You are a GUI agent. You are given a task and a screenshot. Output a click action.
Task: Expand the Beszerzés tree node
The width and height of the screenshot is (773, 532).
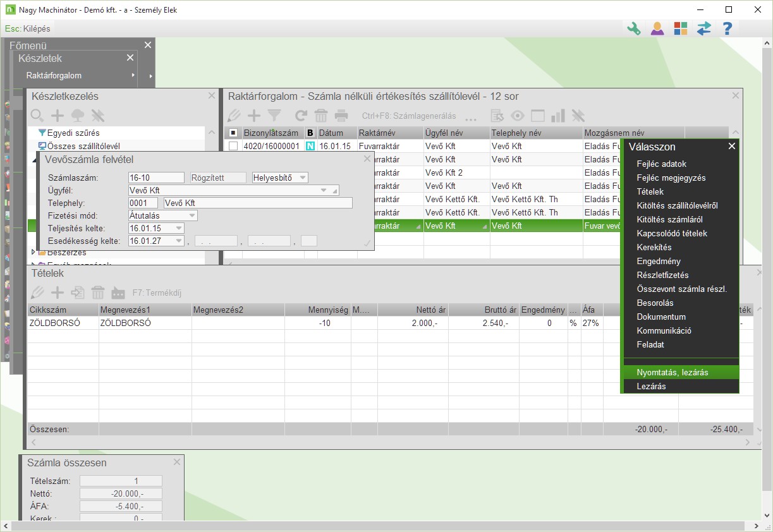(33, 253)
